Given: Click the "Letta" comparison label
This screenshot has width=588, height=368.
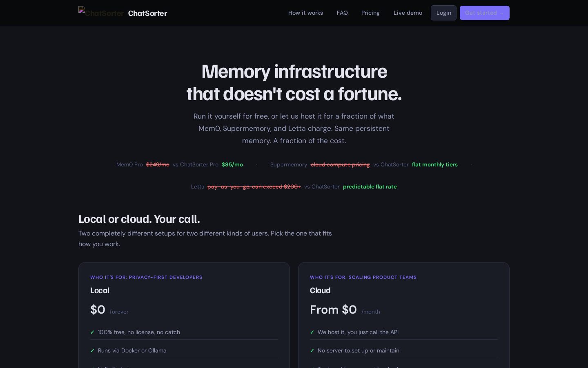Looking at the screenshot, I should click(198, 186).
